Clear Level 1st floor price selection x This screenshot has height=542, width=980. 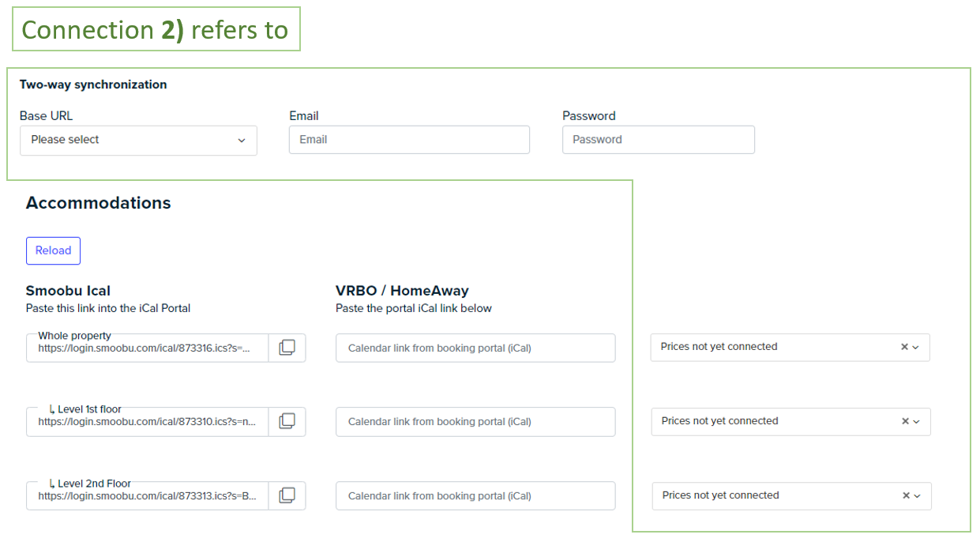click(905, 421)
